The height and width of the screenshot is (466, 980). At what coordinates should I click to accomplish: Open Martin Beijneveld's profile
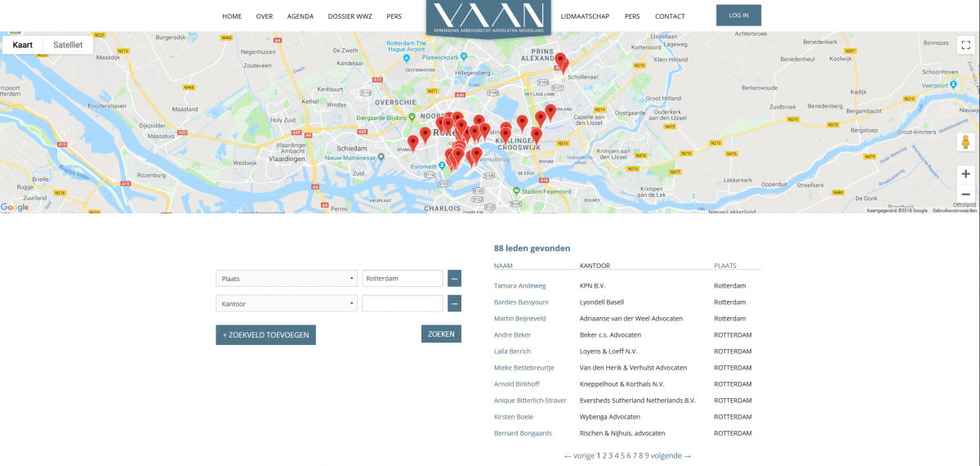(x=519, y=319)
